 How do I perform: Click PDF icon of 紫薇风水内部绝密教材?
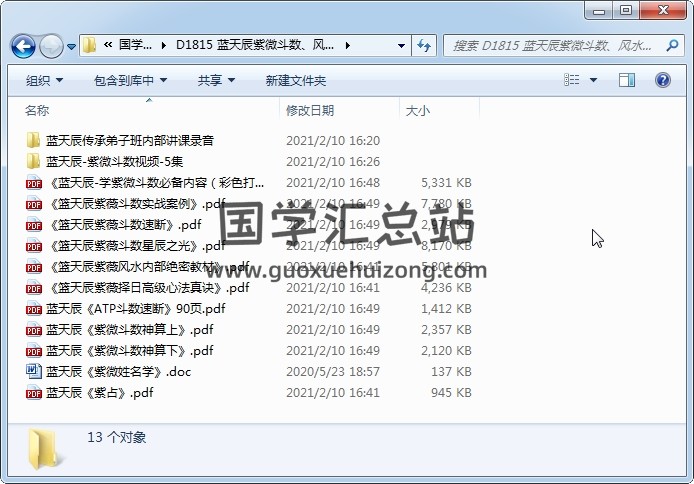(x=34, y=267)
